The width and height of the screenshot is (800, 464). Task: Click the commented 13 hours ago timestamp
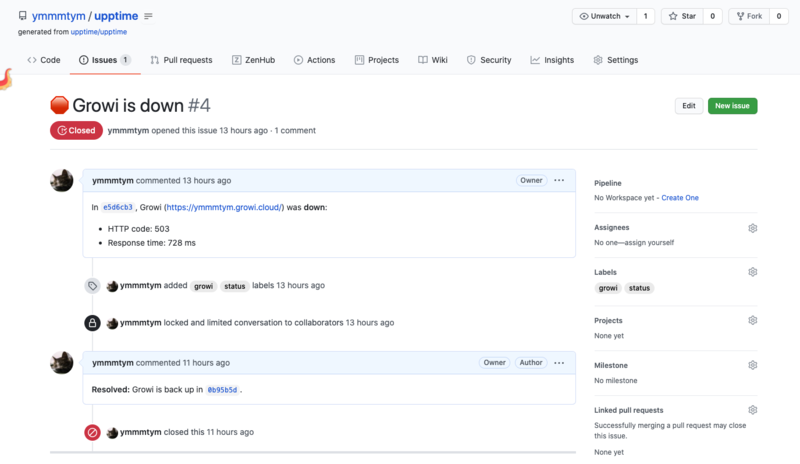207,180
